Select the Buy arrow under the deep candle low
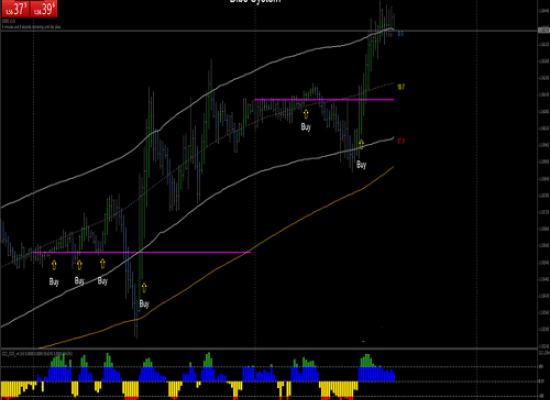Screen dimensions: 550x400 (144, 287)
